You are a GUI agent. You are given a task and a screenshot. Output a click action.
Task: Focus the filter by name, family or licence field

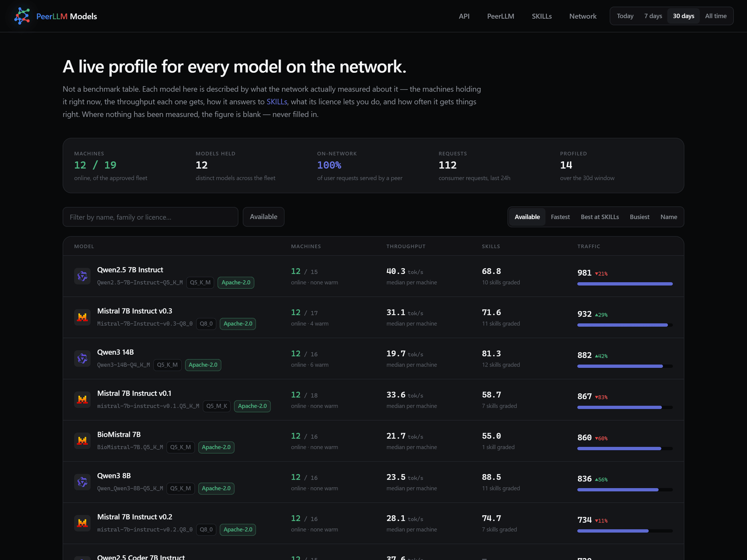[x=150, y=217]
